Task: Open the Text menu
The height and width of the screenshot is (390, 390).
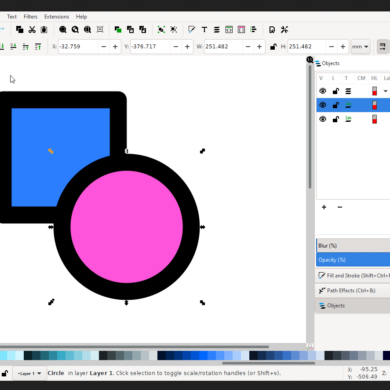Action: (x=12, y=17)
